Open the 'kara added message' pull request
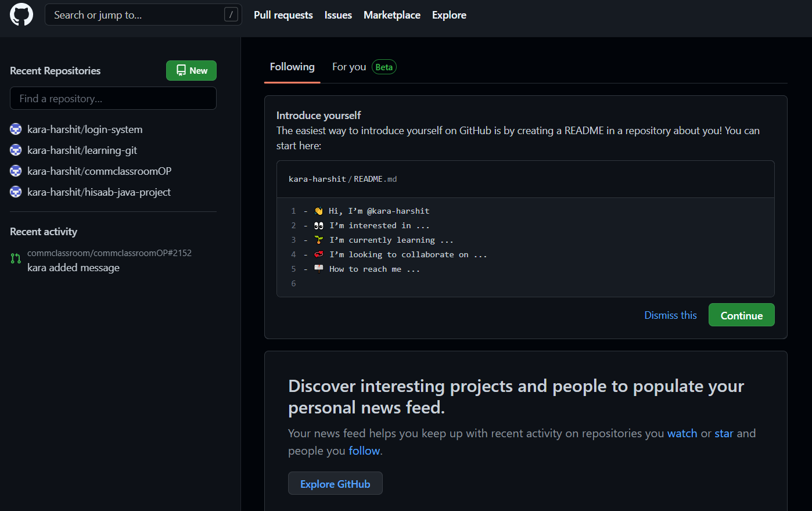The width and height of the screenshot is (812, 511). [73, 267]
